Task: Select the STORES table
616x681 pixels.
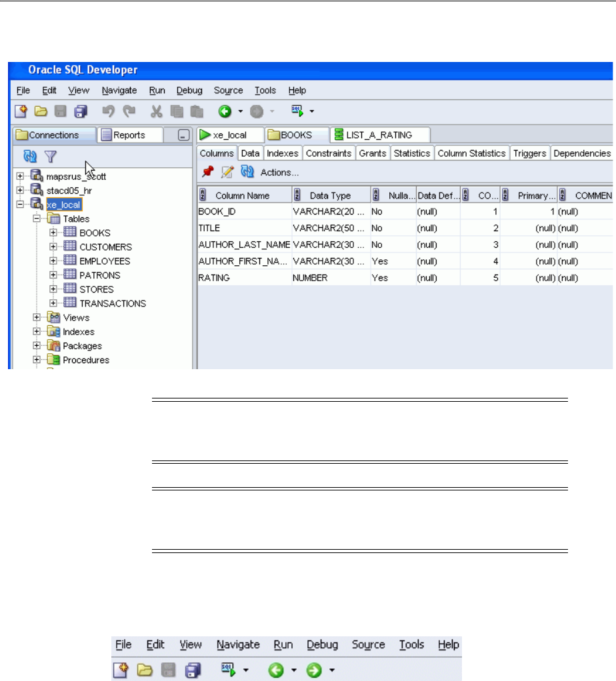Action: tap(97, 289)
